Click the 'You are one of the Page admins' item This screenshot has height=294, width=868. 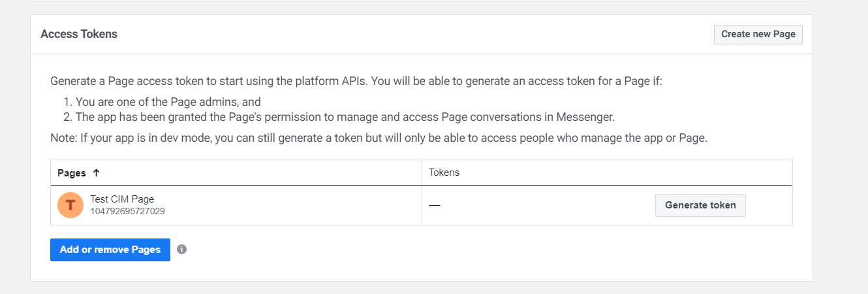[x=168, y=102]
